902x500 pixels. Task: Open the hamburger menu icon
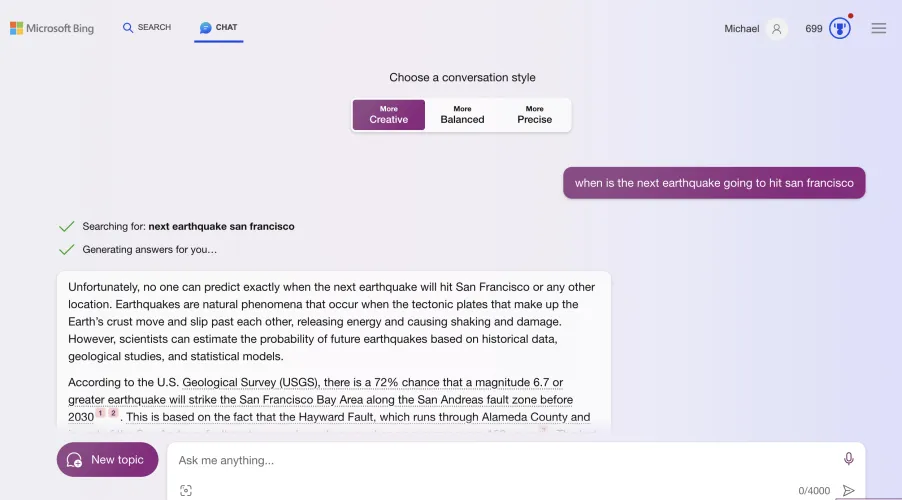tap(879, 28)
